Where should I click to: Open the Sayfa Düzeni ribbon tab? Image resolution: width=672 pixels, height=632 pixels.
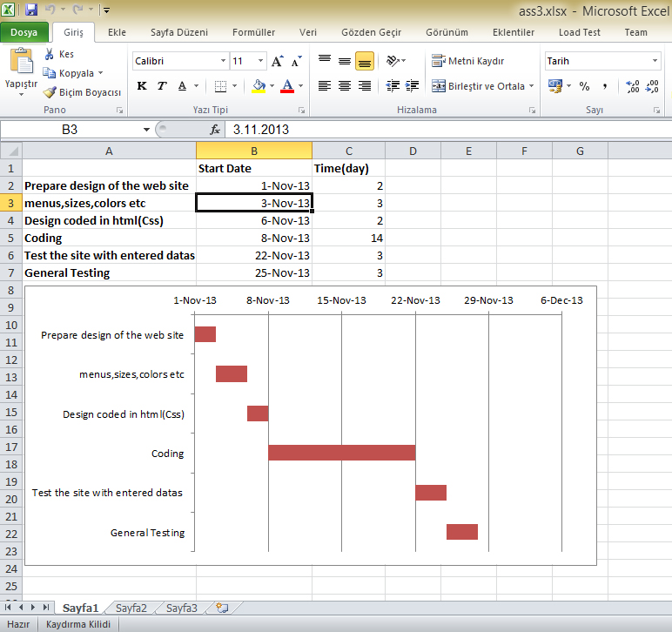click(x=179, y=32)
